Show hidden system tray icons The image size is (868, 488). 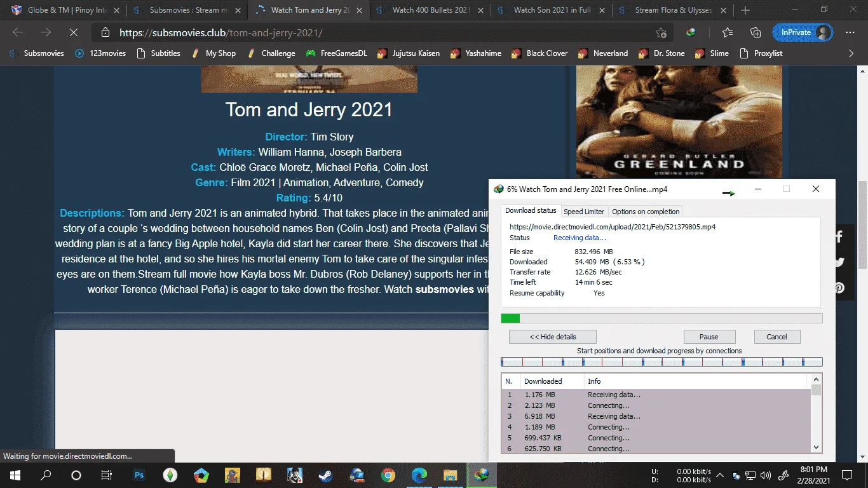[x=720, y=475]
